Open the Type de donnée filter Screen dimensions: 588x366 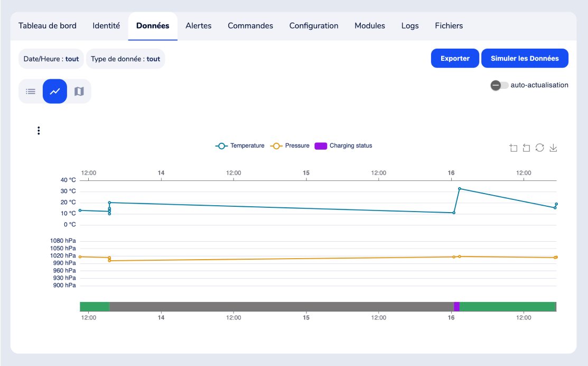125,59
